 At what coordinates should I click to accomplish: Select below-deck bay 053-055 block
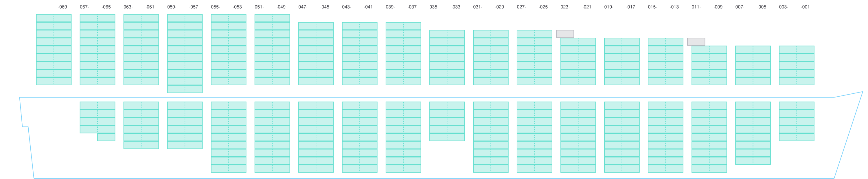pos(229,137)
